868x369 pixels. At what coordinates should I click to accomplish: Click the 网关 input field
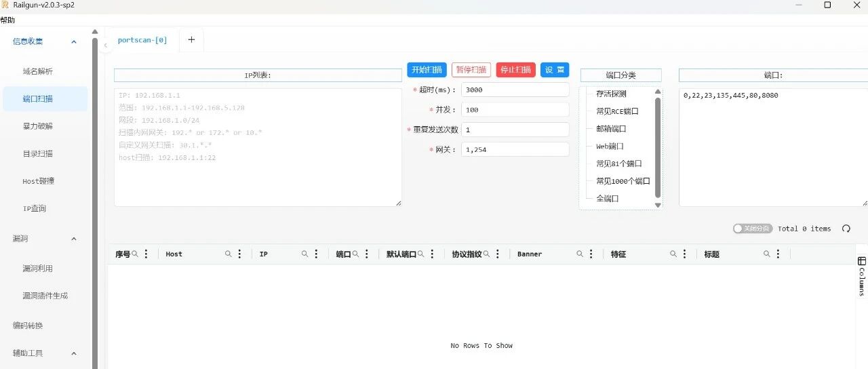(x=515, y=149)
